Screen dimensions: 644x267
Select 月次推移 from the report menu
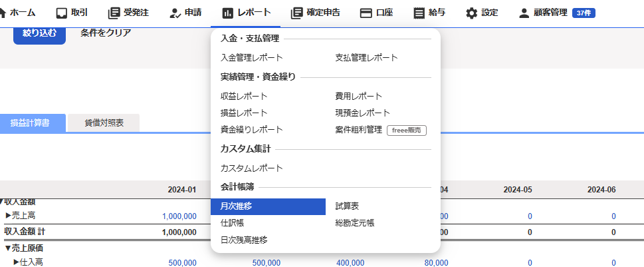[236, 206]
